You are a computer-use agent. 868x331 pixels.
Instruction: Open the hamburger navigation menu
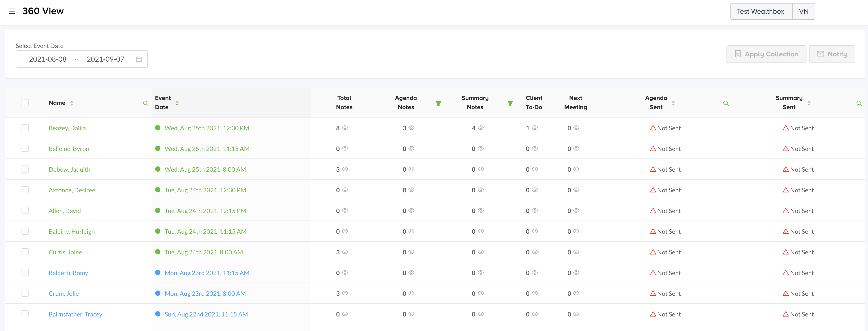[12, 11]
